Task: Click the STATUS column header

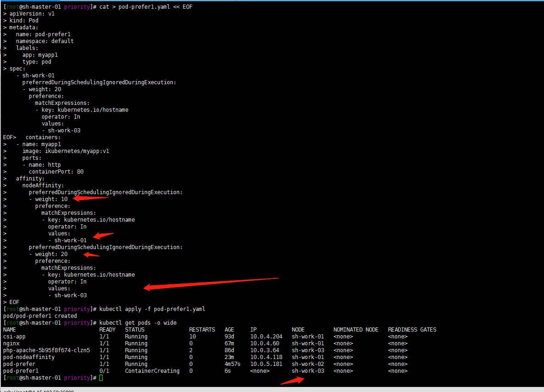Action: 135,330
